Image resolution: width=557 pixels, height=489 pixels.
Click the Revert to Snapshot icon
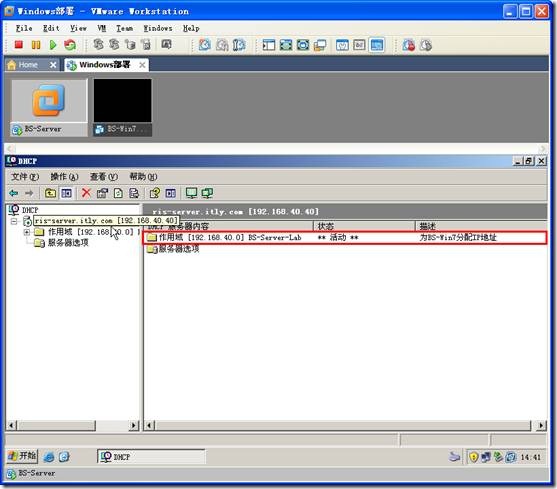point(222,45)
